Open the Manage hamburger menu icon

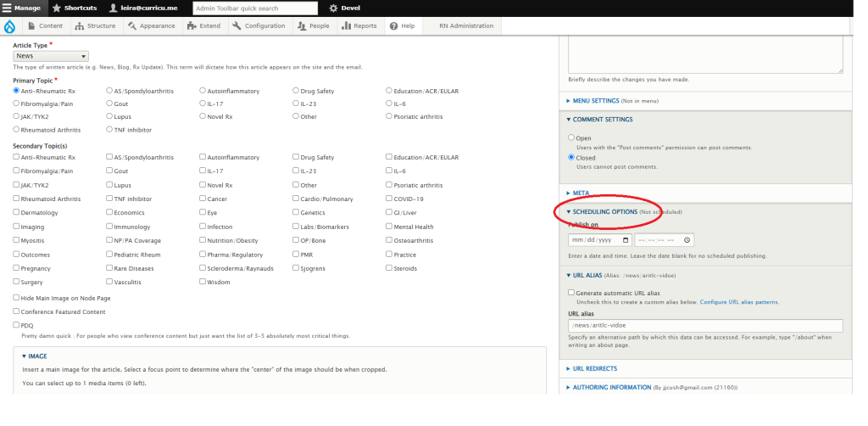coord(8,8)
